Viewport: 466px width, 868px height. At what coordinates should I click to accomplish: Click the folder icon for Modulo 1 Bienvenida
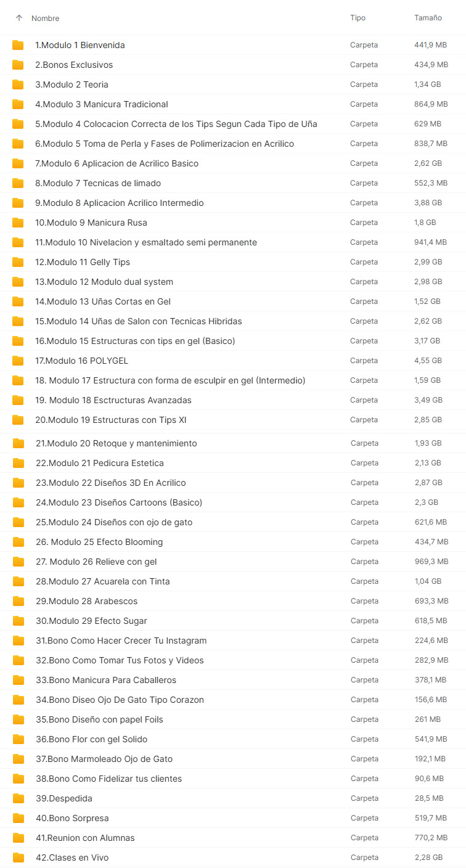[18, 45]
